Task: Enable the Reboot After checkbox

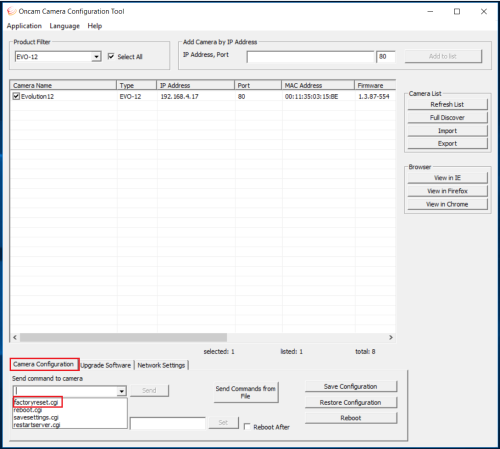Action: click(247, 427)
